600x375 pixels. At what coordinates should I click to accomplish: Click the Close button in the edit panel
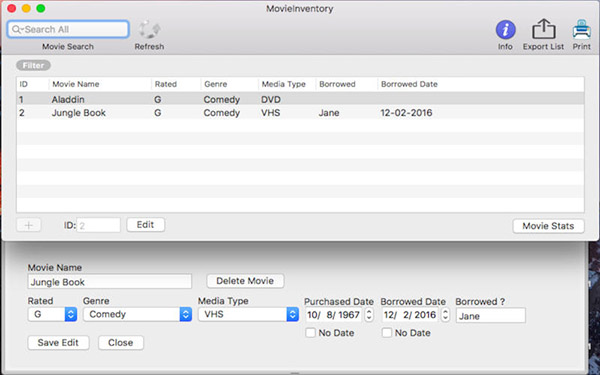pos(121,342)
